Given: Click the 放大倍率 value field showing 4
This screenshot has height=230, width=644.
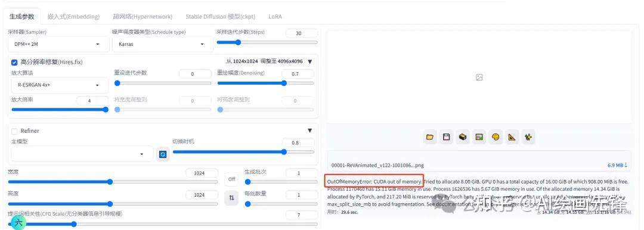Looking at the screenshot, I should tap(92, 100).
